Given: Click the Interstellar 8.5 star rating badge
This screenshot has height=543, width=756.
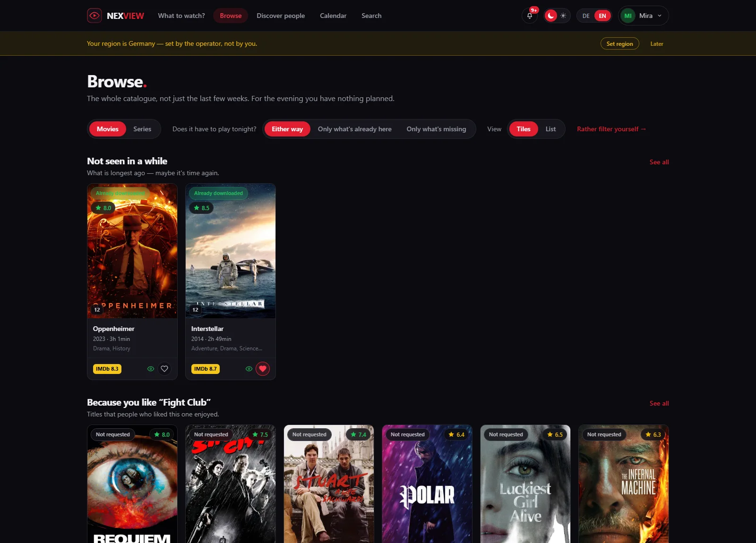Looking at the screenshot, I should (202, 208).
